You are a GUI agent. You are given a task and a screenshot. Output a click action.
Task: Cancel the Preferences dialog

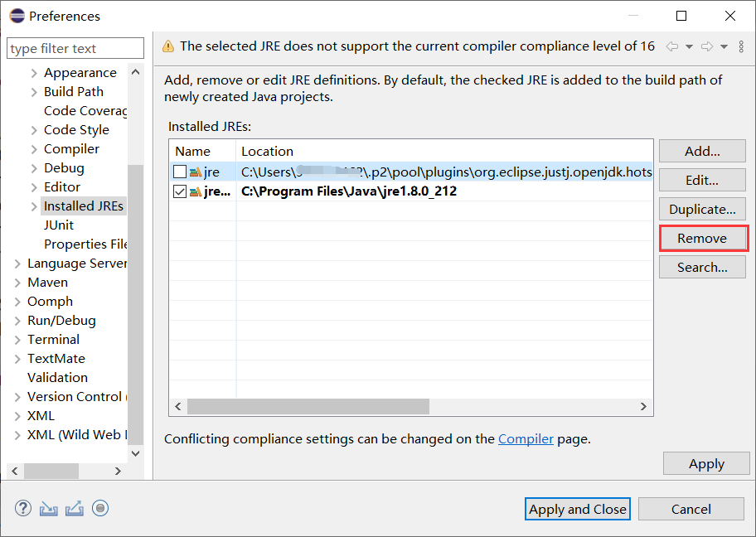point(691,509)
